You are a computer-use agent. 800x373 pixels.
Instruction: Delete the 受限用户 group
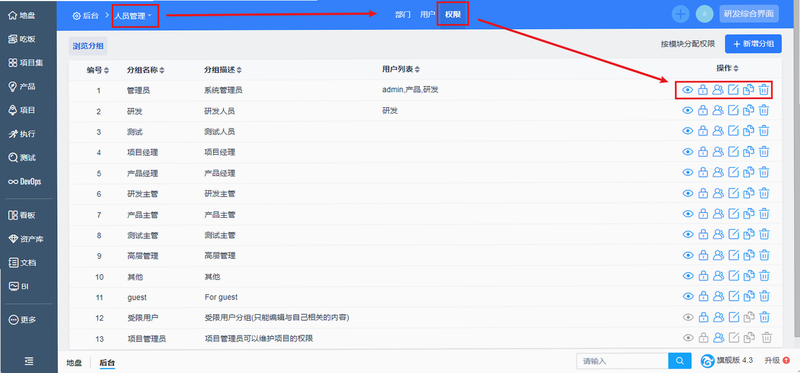764,317
